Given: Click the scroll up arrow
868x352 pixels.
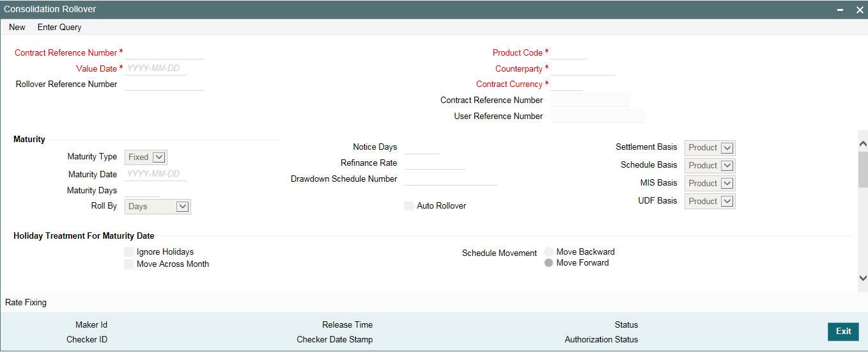Looking at the screenshot, I should [863, 144].
